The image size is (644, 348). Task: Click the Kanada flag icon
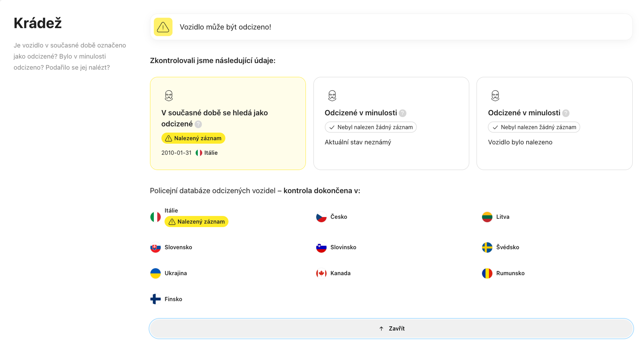321,273
